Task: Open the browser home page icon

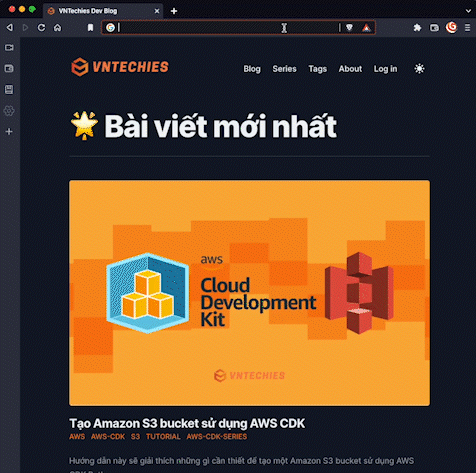Action: 57,27
